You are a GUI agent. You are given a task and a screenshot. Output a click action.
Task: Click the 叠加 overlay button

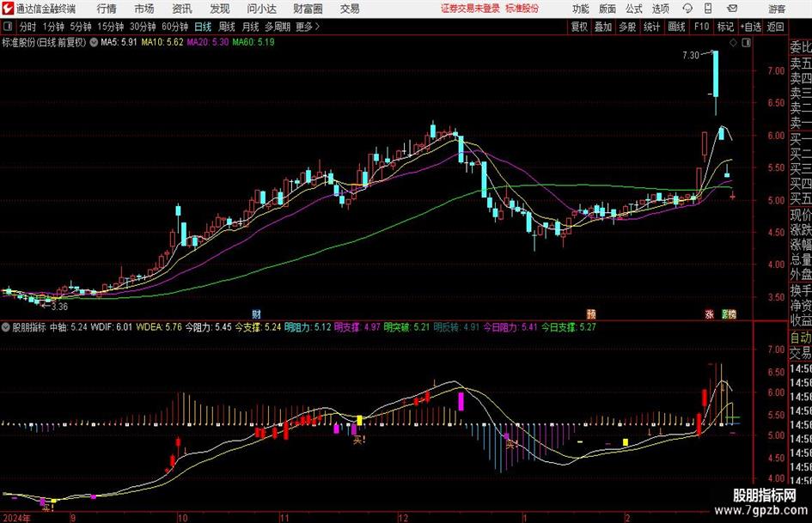click(x=603, y=27)
